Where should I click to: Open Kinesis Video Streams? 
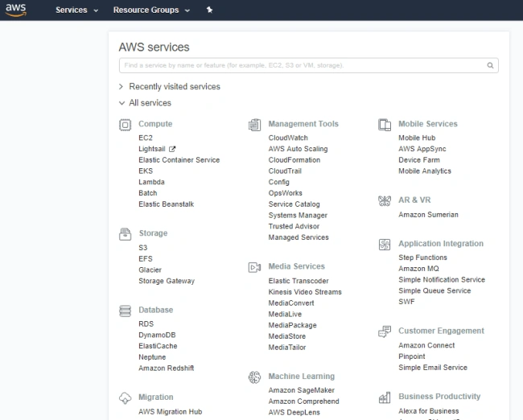(x=305, y=292)
